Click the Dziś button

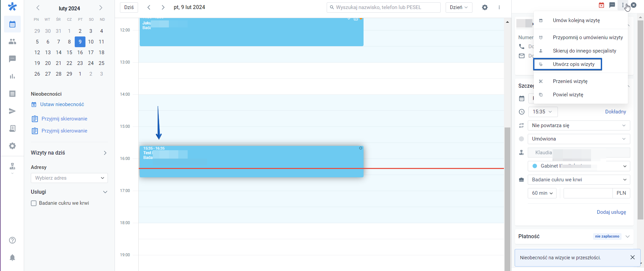point(129,7)
